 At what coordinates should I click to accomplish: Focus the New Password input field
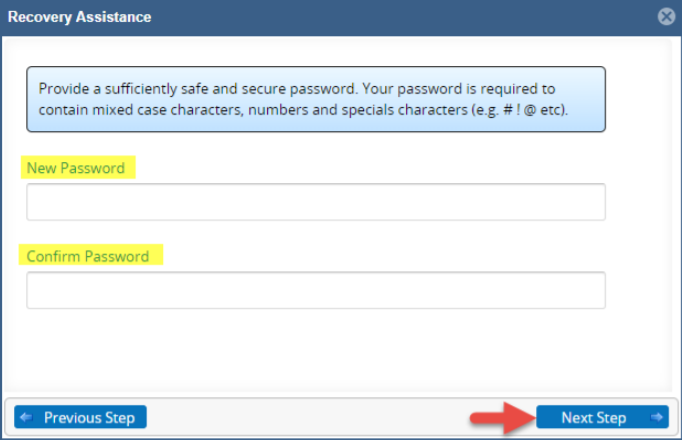pos(316,202)
